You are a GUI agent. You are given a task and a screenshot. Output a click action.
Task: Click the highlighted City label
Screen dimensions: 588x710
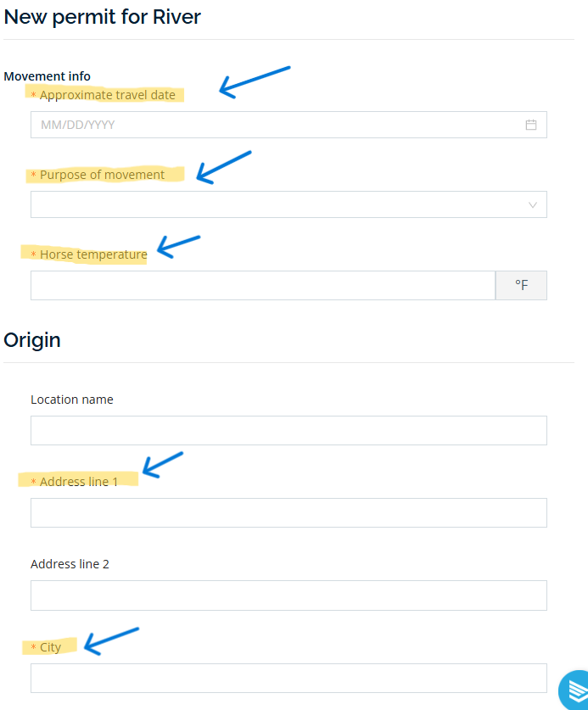[50, 647]
